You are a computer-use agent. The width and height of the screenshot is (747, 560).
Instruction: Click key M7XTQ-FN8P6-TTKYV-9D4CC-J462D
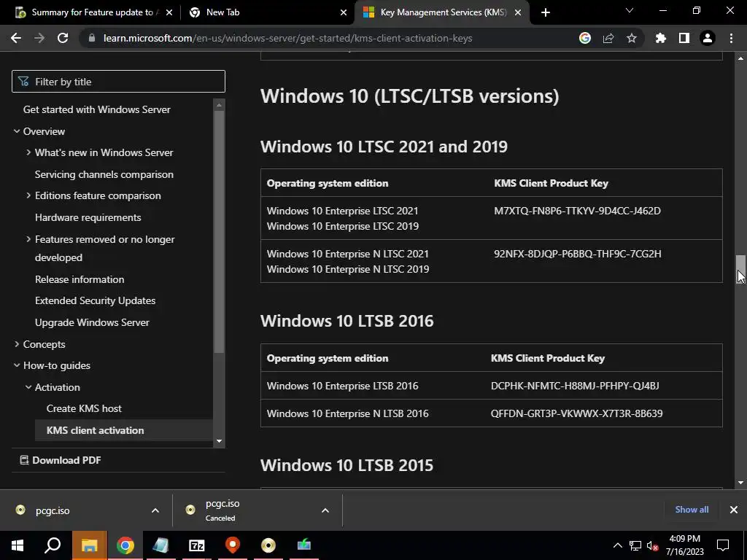[x=577, y=211]
